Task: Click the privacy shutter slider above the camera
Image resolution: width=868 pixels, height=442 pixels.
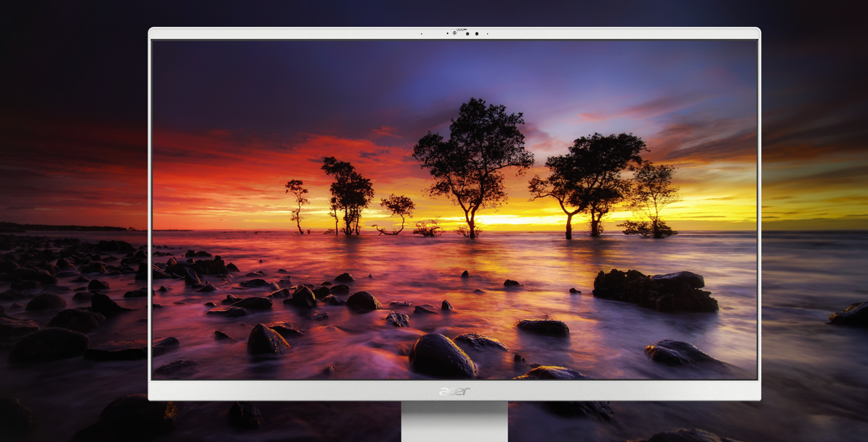Action: click(x=462, y=30)
